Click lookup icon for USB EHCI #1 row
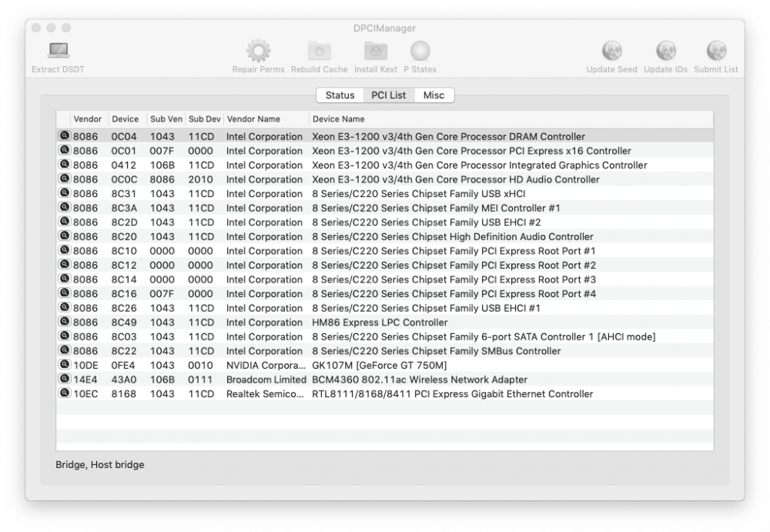Screen dimensions: 770x532 [x=65, y=306]
